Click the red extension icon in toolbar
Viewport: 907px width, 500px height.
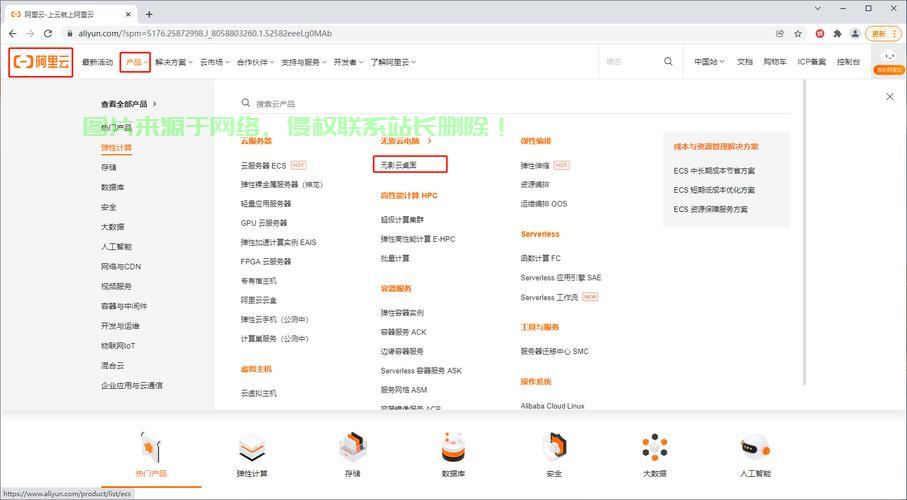(x=820, y=34)
